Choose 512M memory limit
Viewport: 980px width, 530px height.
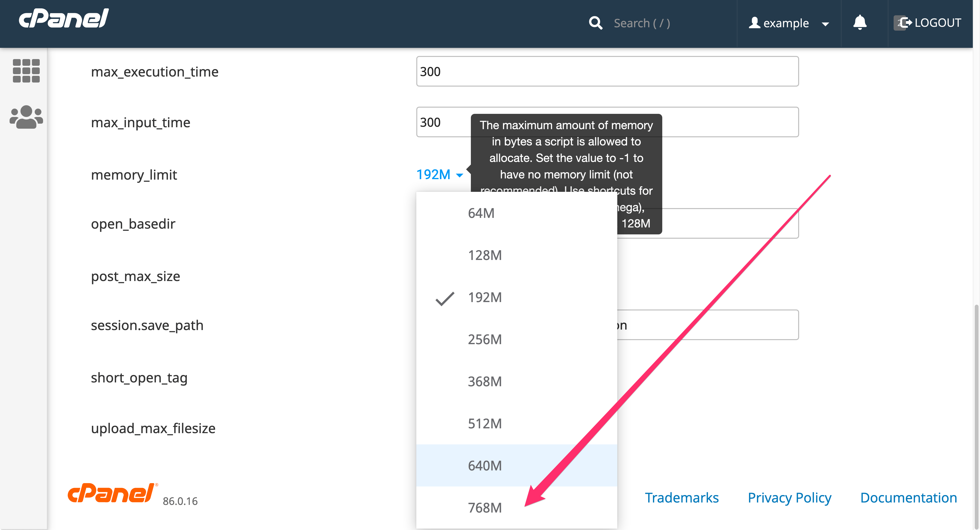(484, 424)
